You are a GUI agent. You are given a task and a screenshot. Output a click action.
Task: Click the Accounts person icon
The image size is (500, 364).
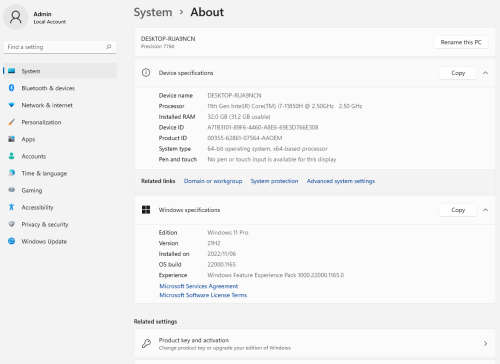pyautogui.click(x=12, y=156)
